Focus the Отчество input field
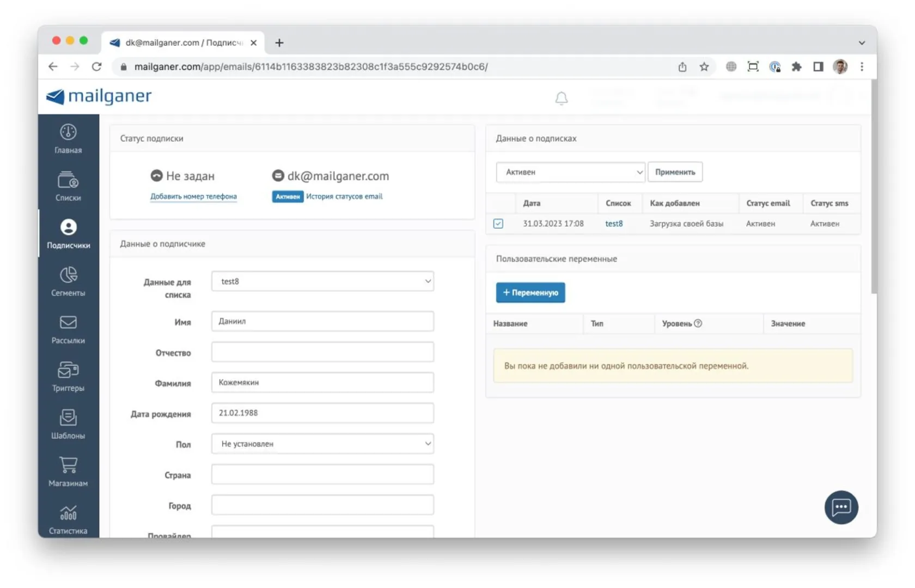This screenshot has width=915, height=588. tap(322, 352)
